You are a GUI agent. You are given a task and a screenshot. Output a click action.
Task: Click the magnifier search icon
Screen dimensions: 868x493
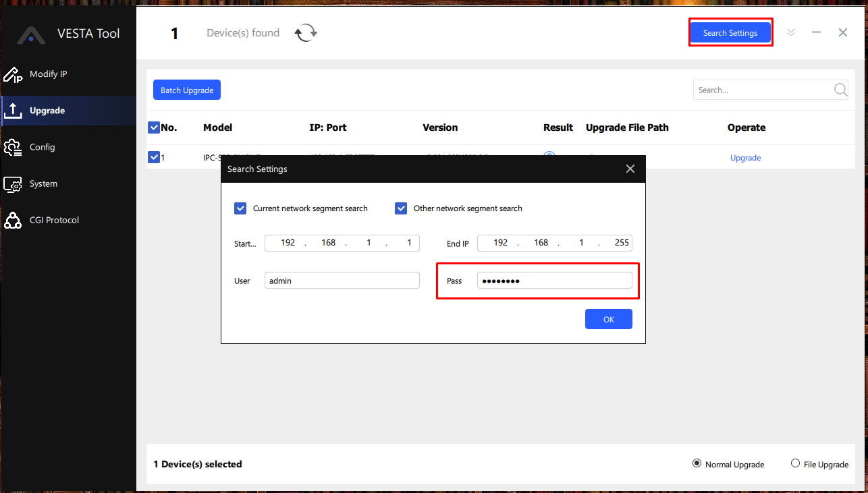pos(840,90)
